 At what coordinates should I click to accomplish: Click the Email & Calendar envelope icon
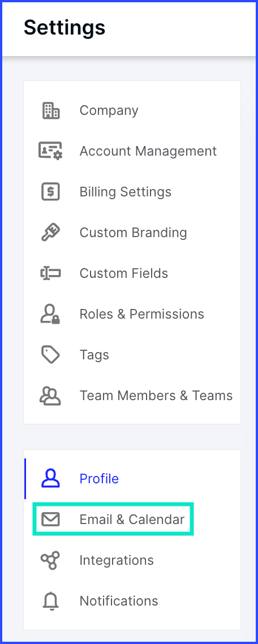[50, 520]
